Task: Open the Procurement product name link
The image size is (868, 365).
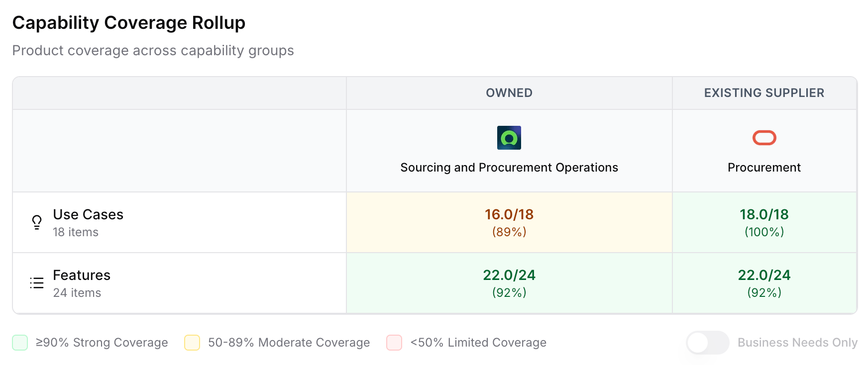Action: pyautogui.click(x=764, y=168)
